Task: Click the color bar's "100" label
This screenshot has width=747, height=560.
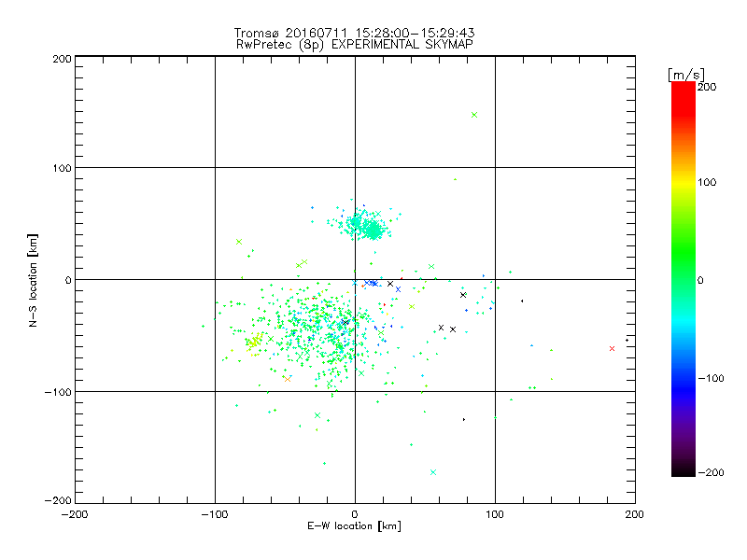Action: [x=707, y=182]
